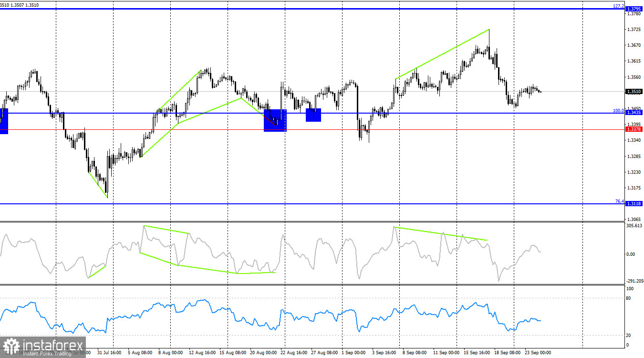The image size is (644, 358).
Task: Click the 15 Aug 08:00 time label
Action: (232, 353)
